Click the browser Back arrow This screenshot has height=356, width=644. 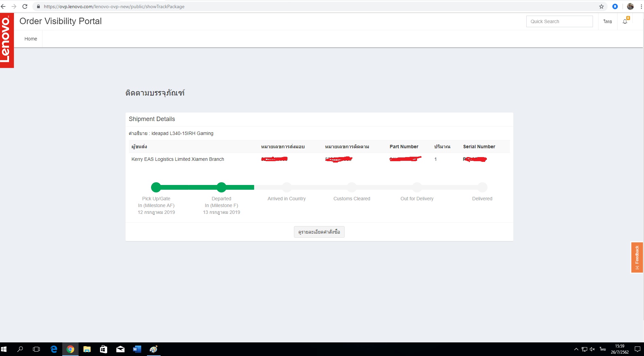pyautogui.click(x=3, y=6)
